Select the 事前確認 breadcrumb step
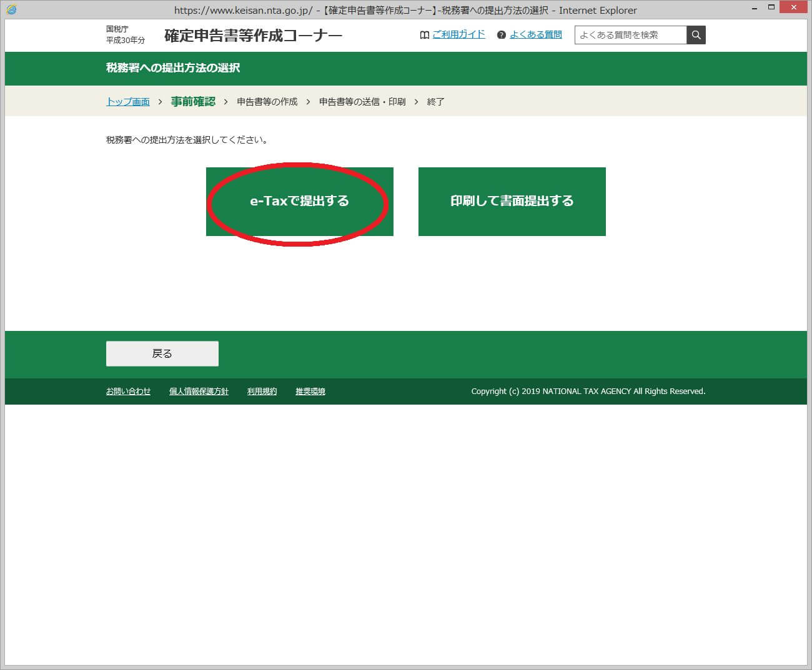The image size is (812, 670). (193, 101)
